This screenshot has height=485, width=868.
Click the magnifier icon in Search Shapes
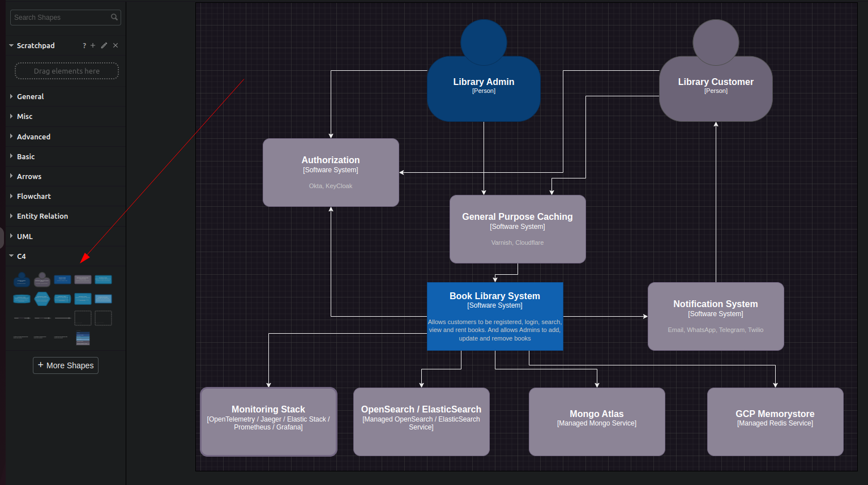114,17
